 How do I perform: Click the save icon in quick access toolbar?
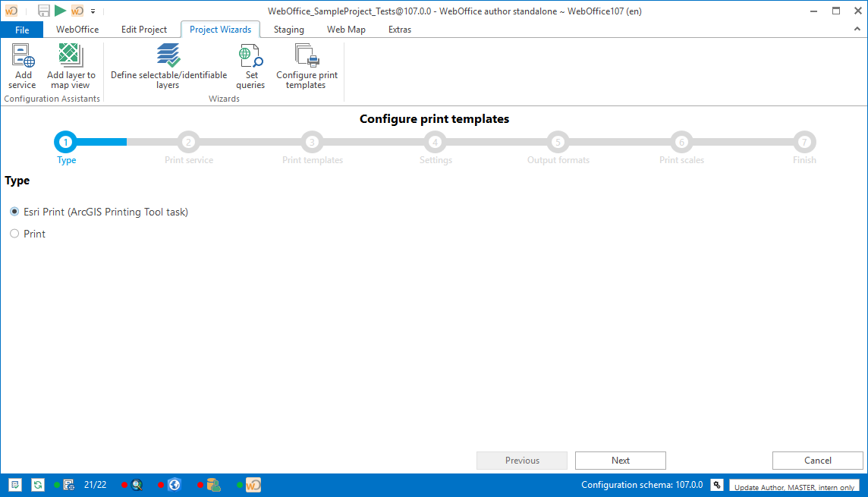pos(44,11)
